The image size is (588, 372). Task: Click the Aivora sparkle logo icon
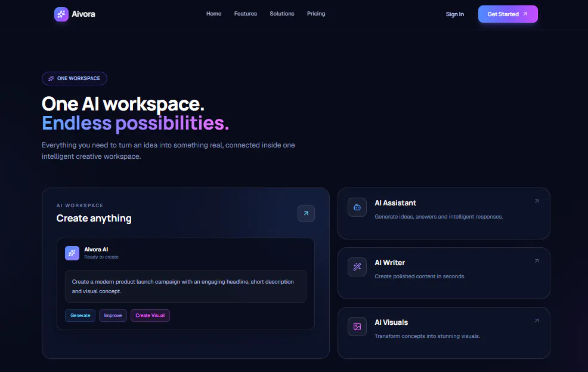61,14
